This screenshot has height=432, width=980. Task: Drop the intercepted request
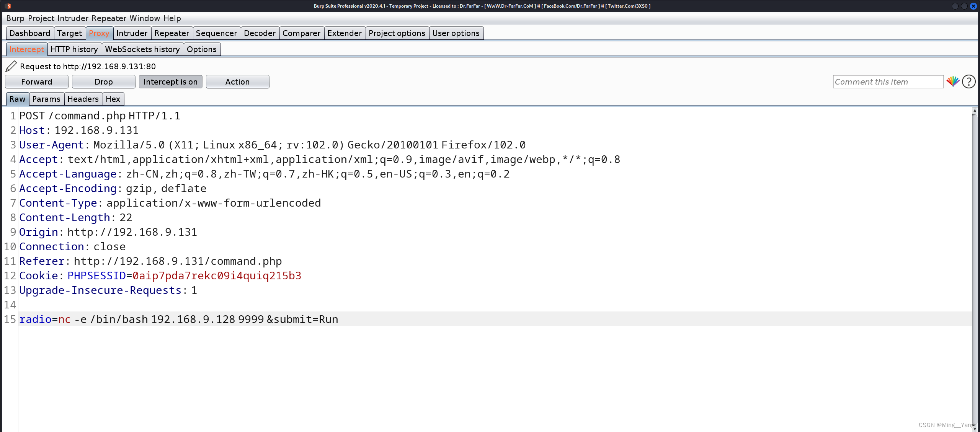click(103, 82)
